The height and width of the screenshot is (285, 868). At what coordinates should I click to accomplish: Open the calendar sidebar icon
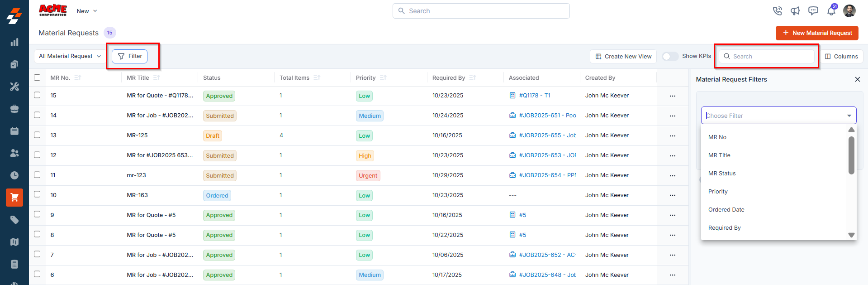pyautogui.click(x=14, y=131)
